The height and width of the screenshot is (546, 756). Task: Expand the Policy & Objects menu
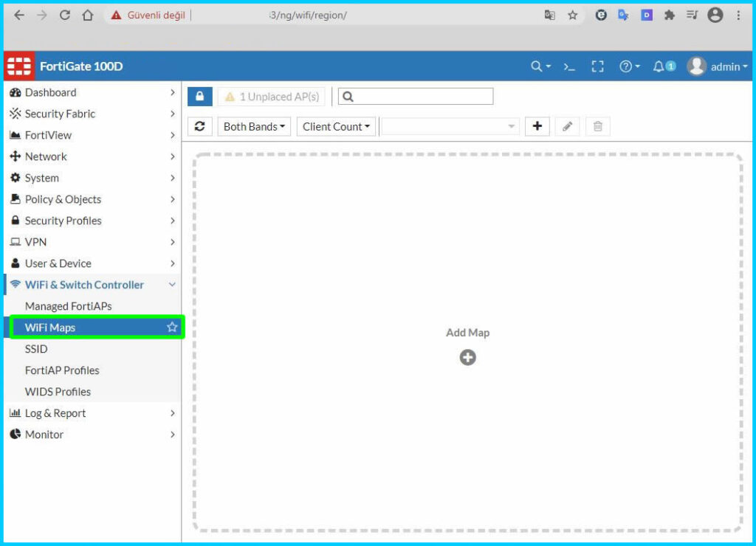pyautogui.click(x=92, y=199)
